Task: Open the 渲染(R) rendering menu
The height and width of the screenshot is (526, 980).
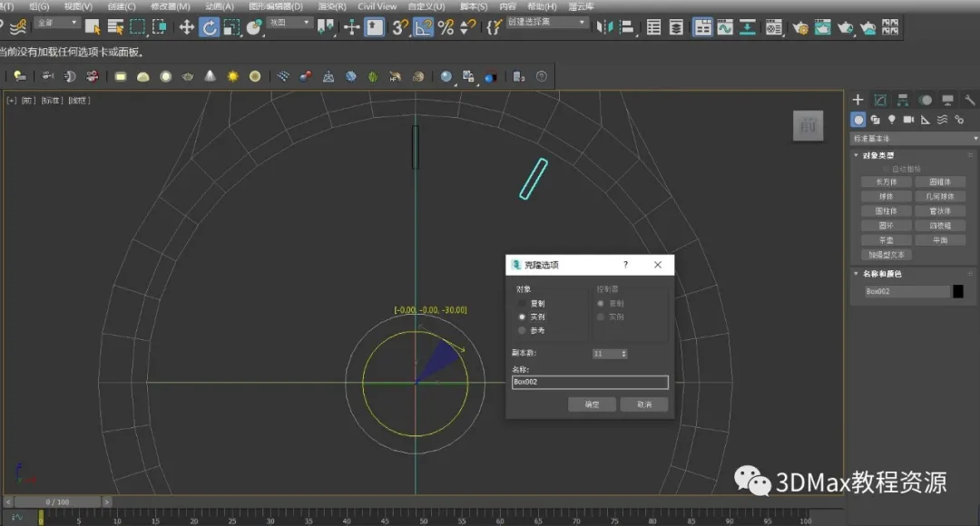Action: click(332, 6)
